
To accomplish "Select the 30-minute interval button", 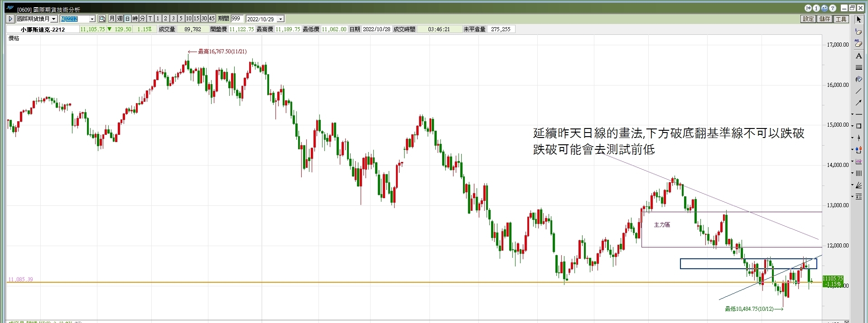I will coord(204,19).
